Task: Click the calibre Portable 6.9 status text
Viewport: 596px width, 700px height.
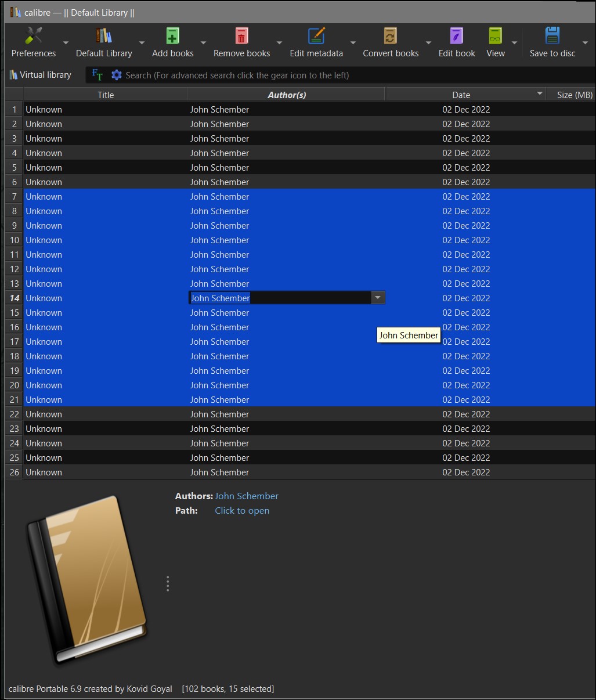Action: (91, 689)
